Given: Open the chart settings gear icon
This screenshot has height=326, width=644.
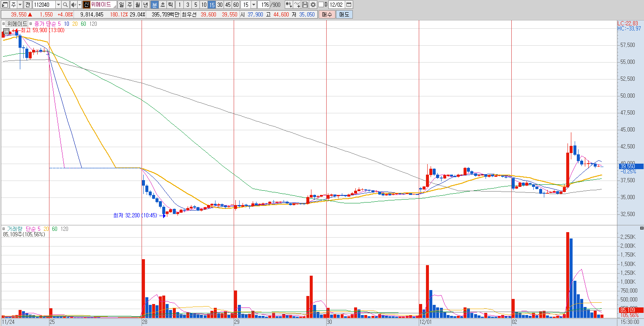Looking at the screenshot, I should tap(313, 5).
